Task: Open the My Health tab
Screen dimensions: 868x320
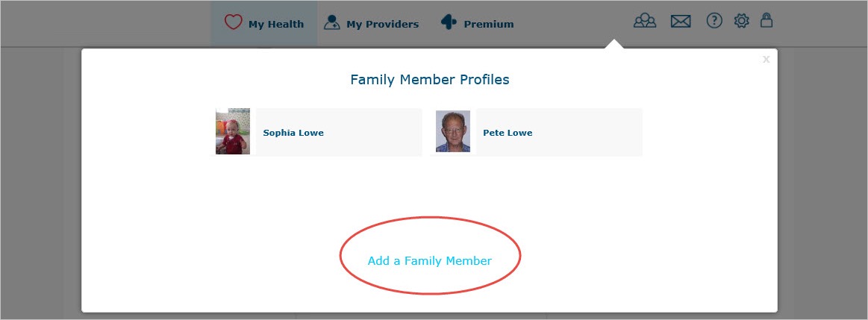Action: [x=264, y=23]
